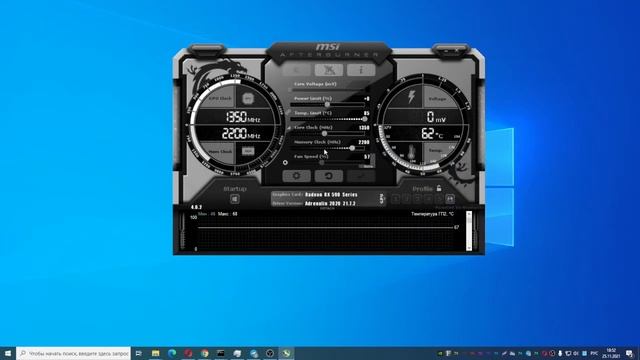Screen dimensions: 640x360
Task: Open the Kombustor stress test button
Action: [296, 70]
